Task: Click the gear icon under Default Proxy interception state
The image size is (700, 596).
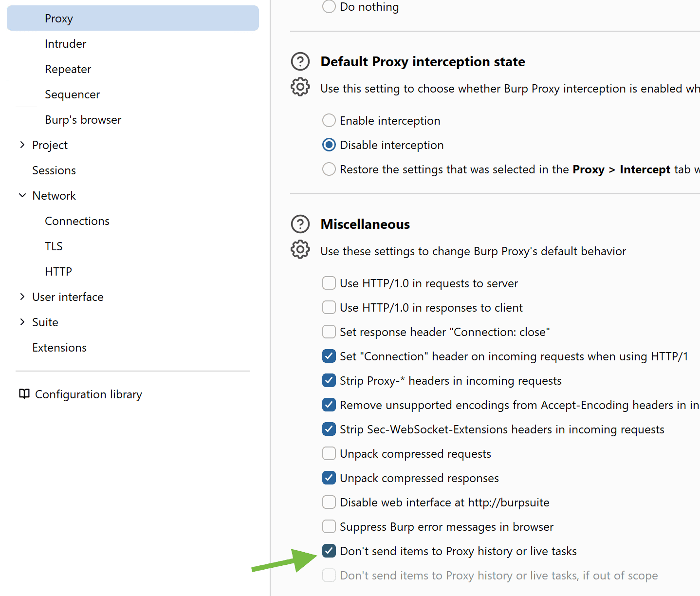Action: tap(300, 87)
